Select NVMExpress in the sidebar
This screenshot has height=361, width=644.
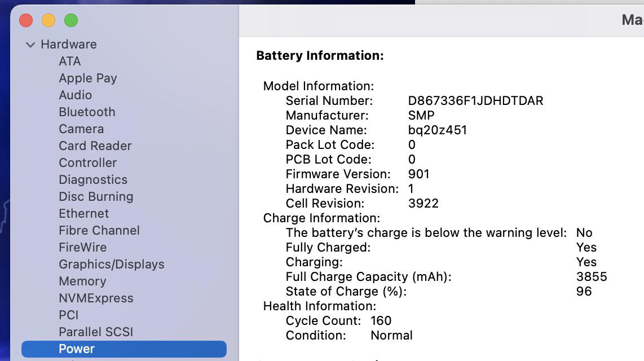click(96, 298)
